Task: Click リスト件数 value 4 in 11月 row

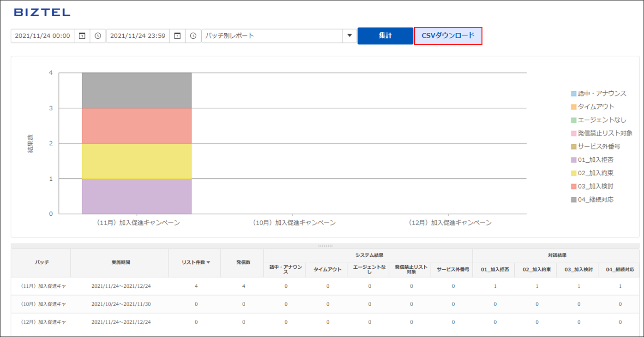Action: point(196,286)
